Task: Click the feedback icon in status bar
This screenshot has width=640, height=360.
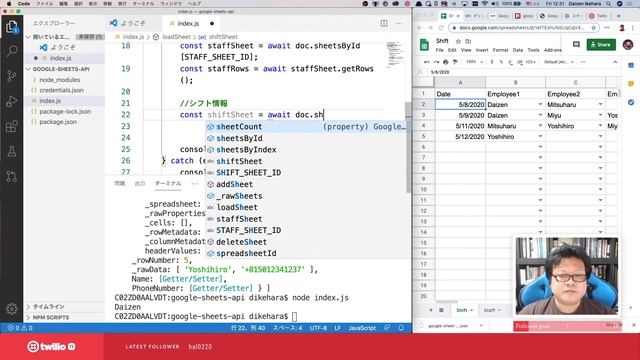Action: 387,328
